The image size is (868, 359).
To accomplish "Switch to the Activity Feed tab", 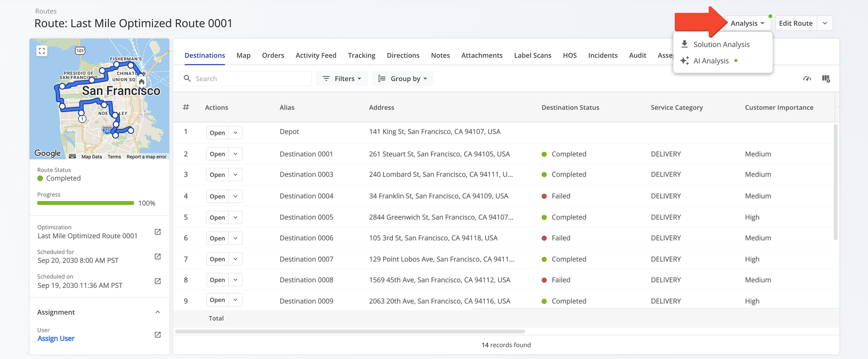I will click(x=316, y=56).
